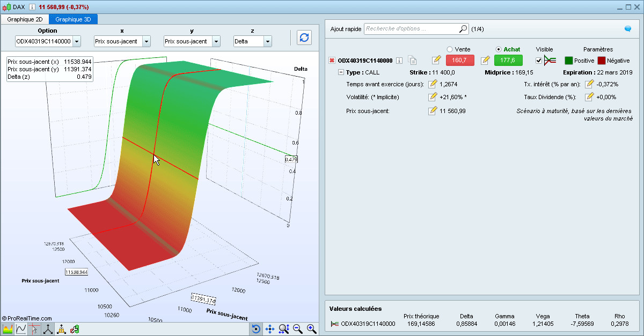Viewport: 644px width, 336px height.
Task: Switch to the Graphique 2D tab
Action: pyautogui.click(x=25, y=19)
